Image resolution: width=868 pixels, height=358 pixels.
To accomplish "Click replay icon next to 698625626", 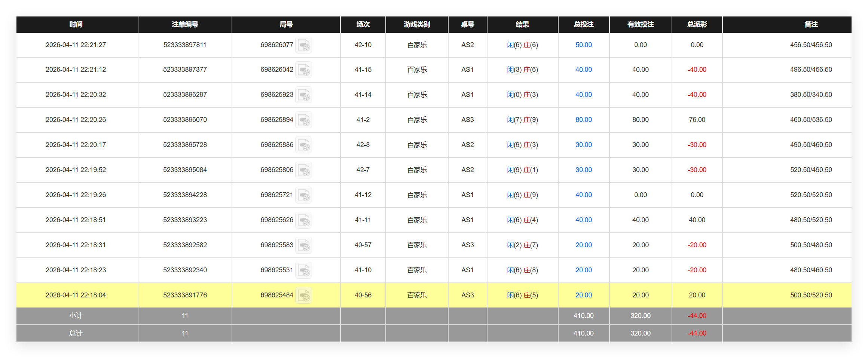I will (x=303, y=220).
